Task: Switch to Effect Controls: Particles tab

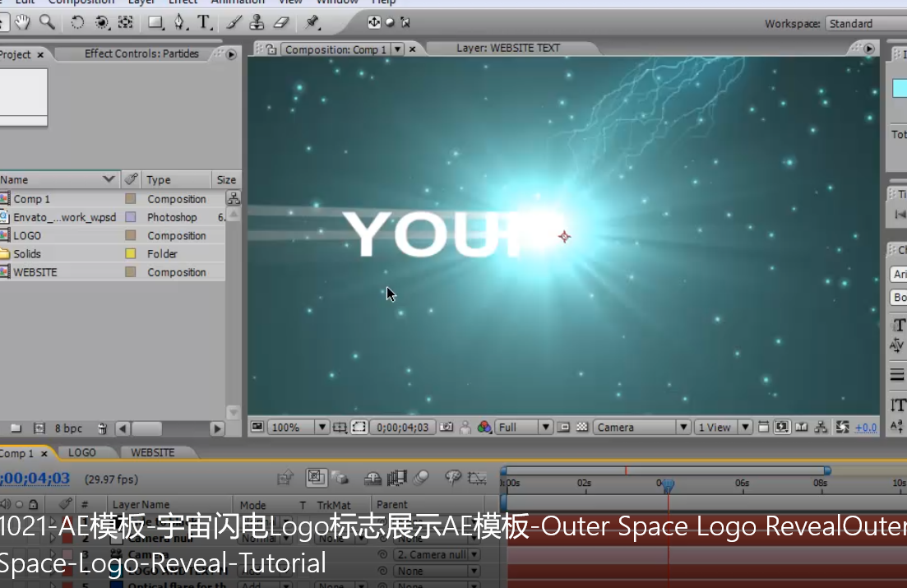Action: 141,53
